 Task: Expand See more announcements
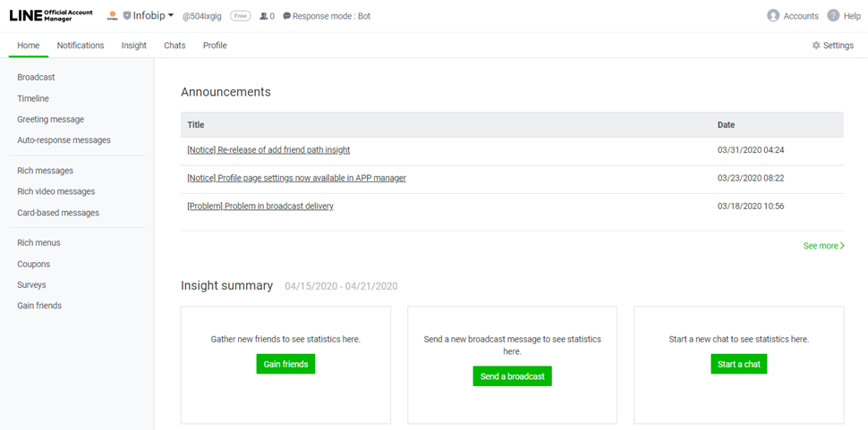823,246
